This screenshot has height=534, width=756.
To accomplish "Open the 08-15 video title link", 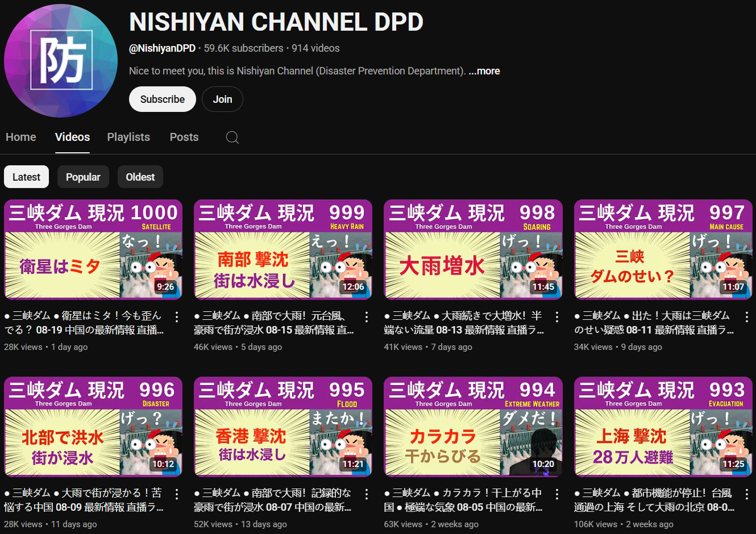I will click(x=274, y=323).
